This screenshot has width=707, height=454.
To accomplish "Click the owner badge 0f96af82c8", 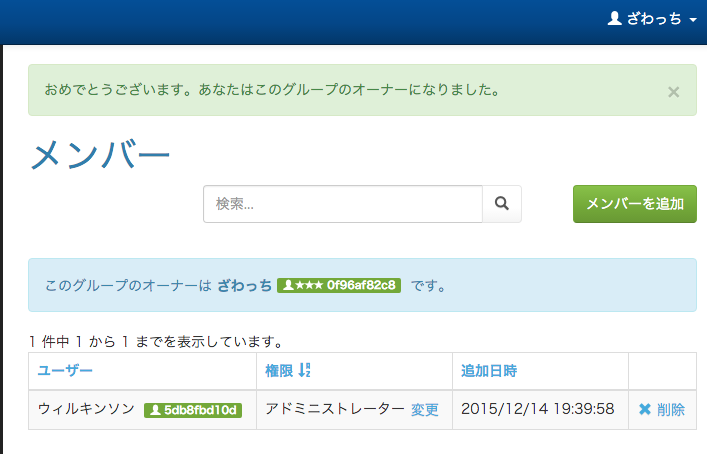I will coord(339,286).
